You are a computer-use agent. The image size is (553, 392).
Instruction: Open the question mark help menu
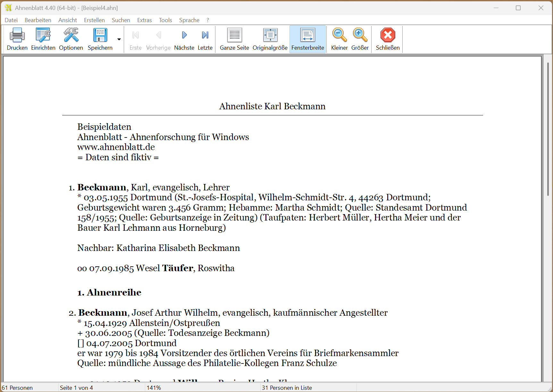(x=208, y=20)
